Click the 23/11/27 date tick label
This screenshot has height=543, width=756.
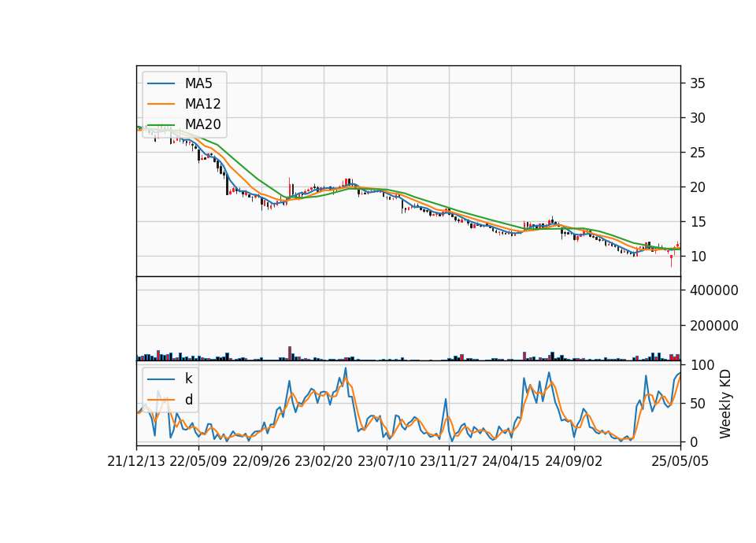tap(449, 461)
